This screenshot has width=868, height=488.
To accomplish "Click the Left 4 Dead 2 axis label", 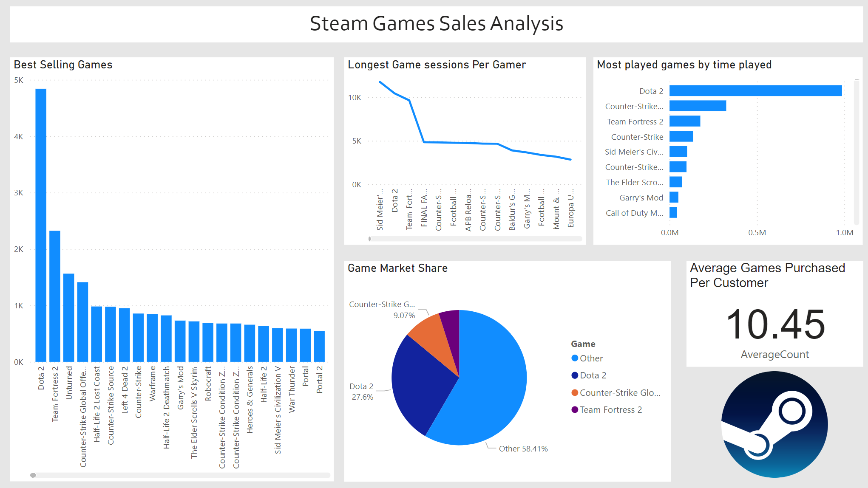I will coord(125,390).
